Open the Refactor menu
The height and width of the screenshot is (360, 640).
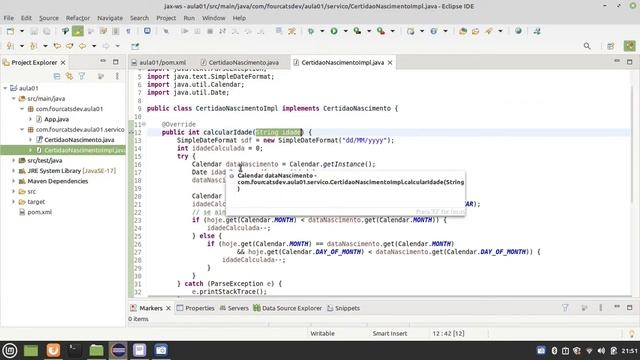[x=78, y=18]
